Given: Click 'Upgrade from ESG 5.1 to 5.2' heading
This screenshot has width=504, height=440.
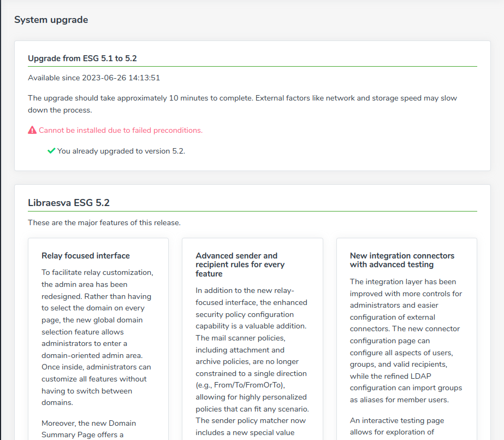Looking at the screenshot, I should 82,58.
